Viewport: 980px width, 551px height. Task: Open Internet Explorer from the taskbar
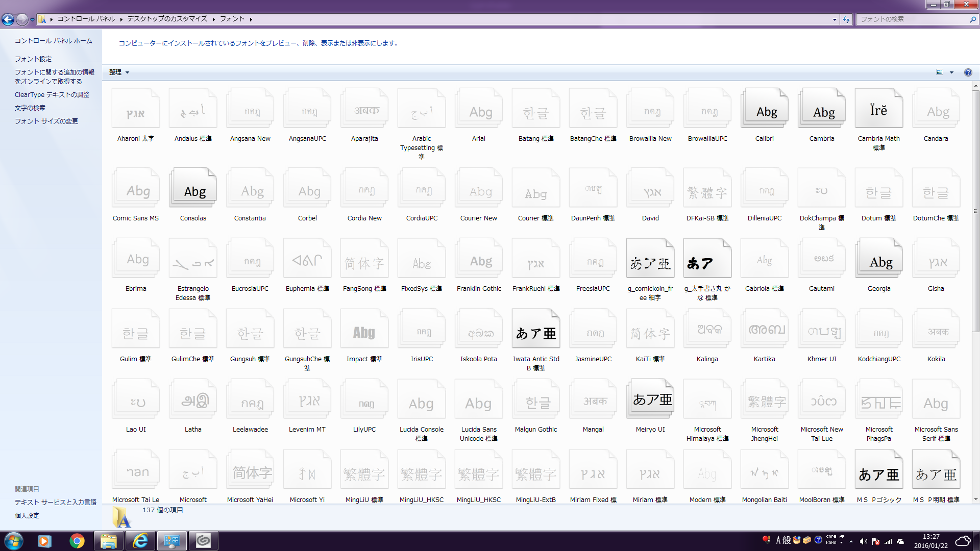(x=140, y=541)
